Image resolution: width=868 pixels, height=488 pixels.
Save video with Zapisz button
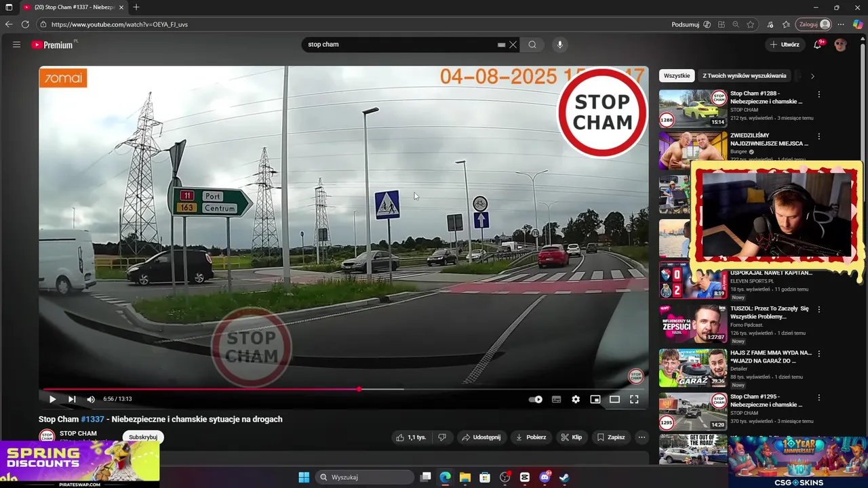(x=610, y=437)
